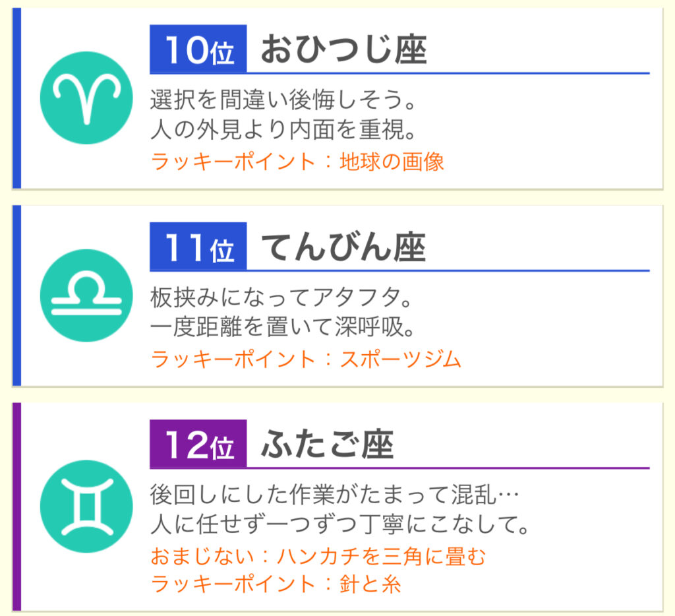Screen dimensions: 675x616
Task: Open the おひつじ座 heading
Action: pos(343,49)
